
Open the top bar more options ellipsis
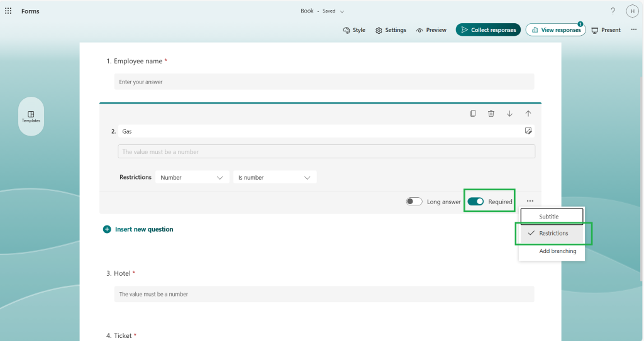click(x=634, y=30)
